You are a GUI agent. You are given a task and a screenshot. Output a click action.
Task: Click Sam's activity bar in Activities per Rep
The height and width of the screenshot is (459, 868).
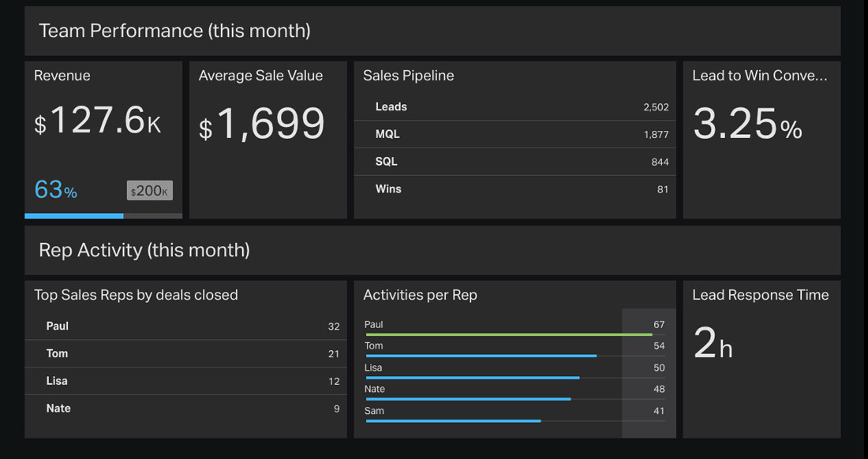coord(454,420)
